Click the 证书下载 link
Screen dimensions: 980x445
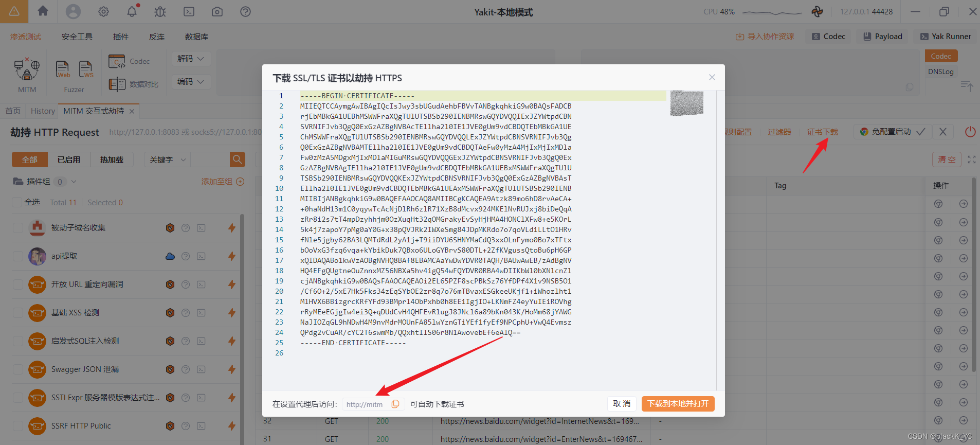point(822,132)
